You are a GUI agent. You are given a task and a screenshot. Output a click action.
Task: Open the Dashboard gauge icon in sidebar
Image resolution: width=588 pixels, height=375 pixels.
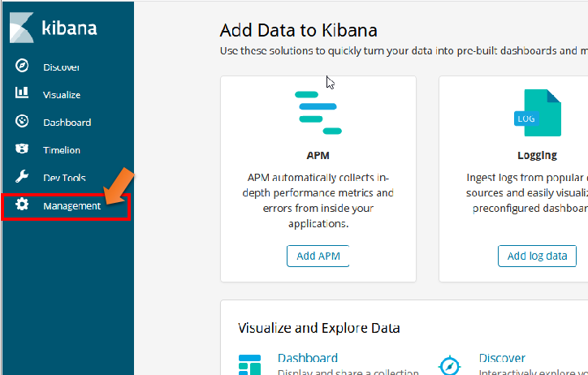[x=22, y=121]
